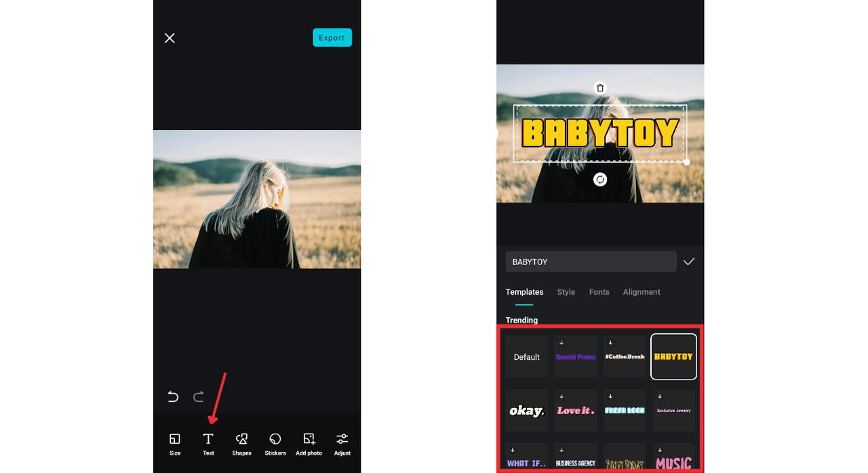Screen dimensions: 868x473
Task: Open the Shapes tool
Action: click(241, 444)
